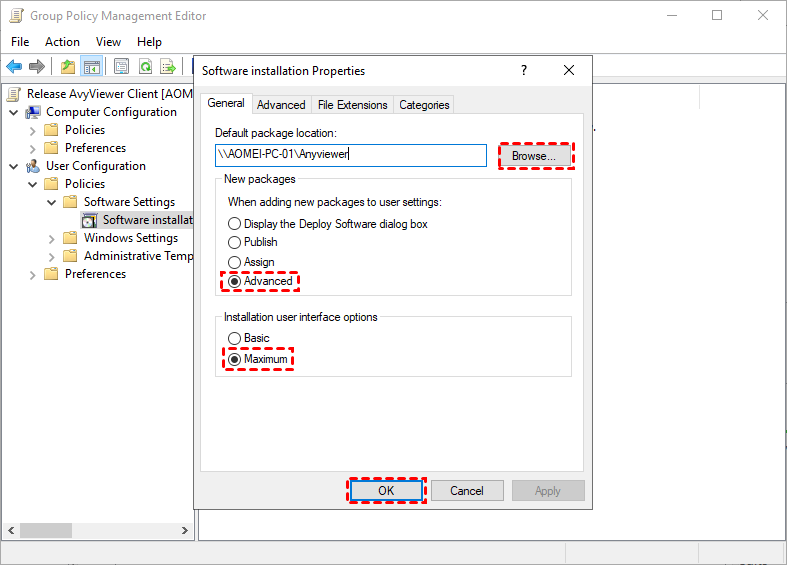Click the Cancel button
The image size is (787, 565).
point(467,491)
